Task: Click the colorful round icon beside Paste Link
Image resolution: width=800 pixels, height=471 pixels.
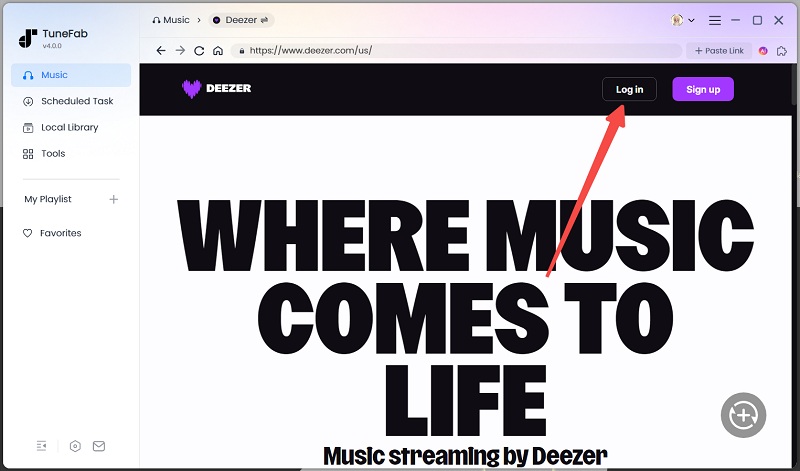Action: [764, 50]
